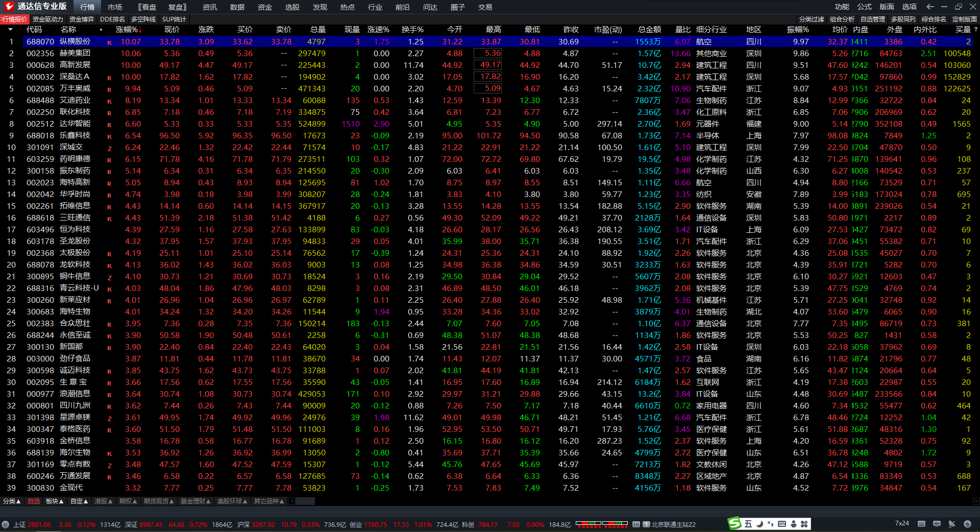Screen dimensions: 980x532
Task: Click the 多股同列 button
Action: 903,19
